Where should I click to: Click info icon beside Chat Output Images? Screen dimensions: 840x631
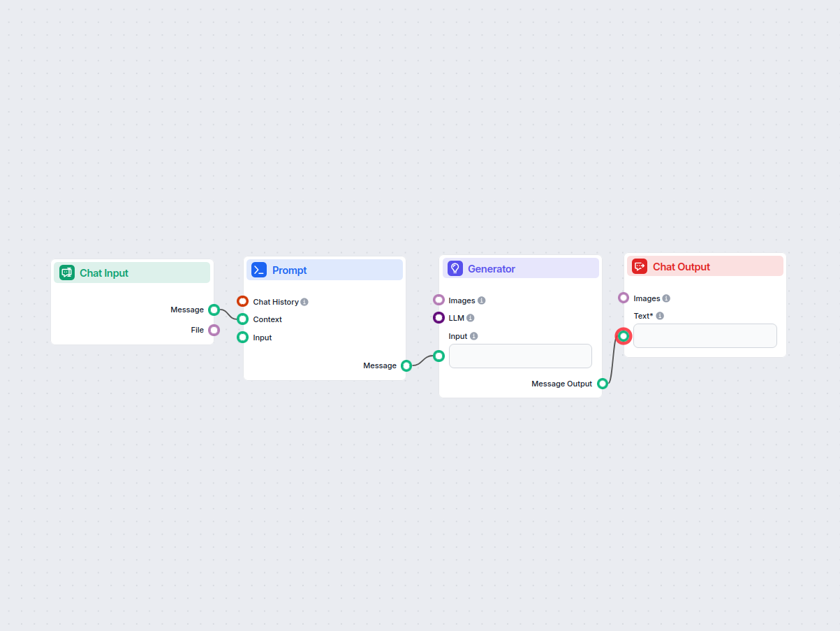(666, 298)
